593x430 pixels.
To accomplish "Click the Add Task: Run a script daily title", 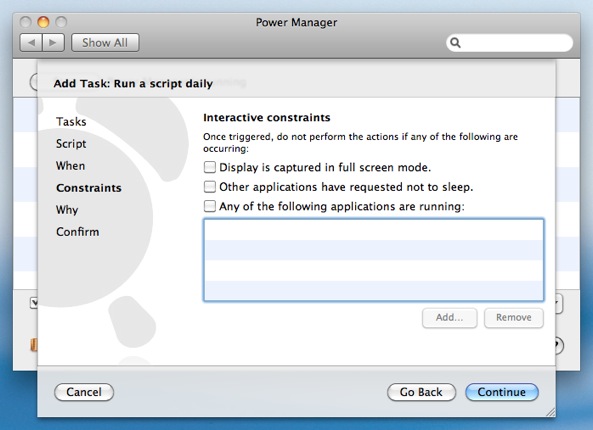I will click(133, 84).
